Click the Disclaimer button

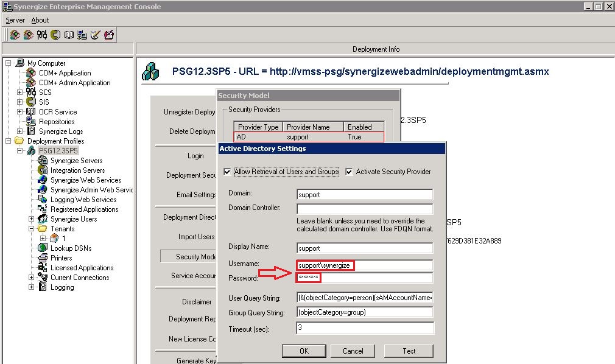click(x=197, y=302)
